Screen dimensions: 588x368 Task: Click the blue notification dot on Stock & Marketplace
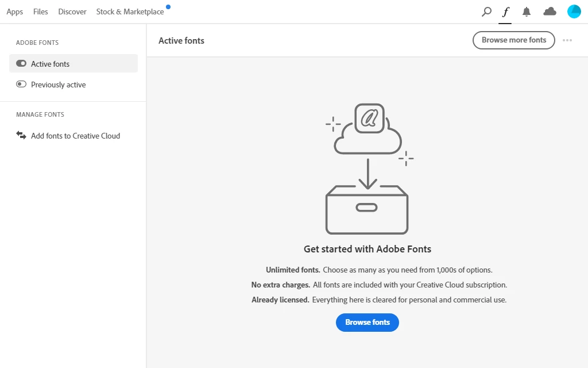168,6
